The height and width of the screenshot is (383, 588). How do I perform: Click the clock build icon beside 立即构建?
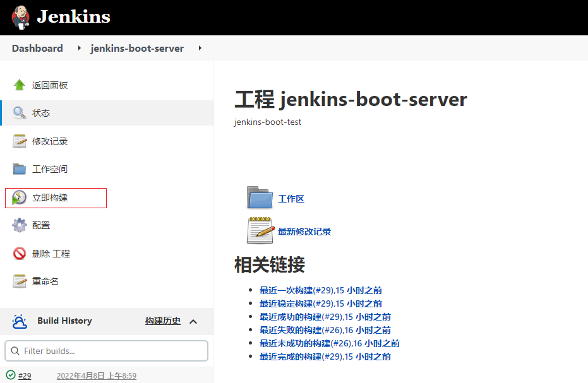point(19,197)
